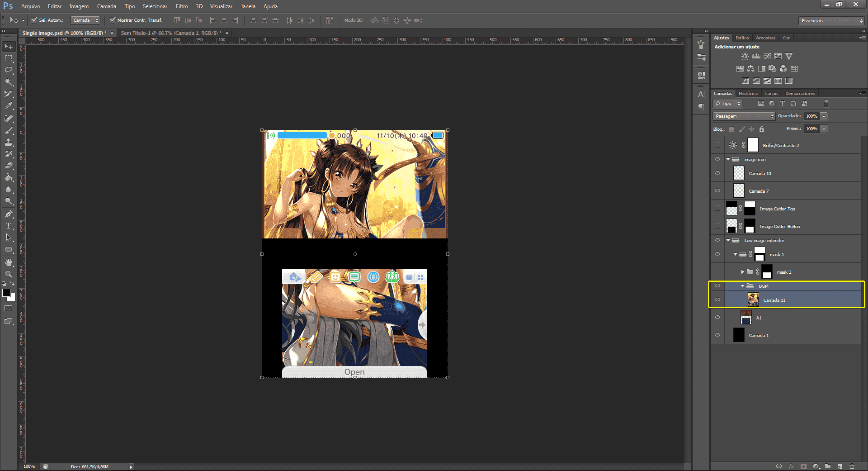868x471 pixels.
Task: Hide the Camada 10 layer
Action: [717, 173]
